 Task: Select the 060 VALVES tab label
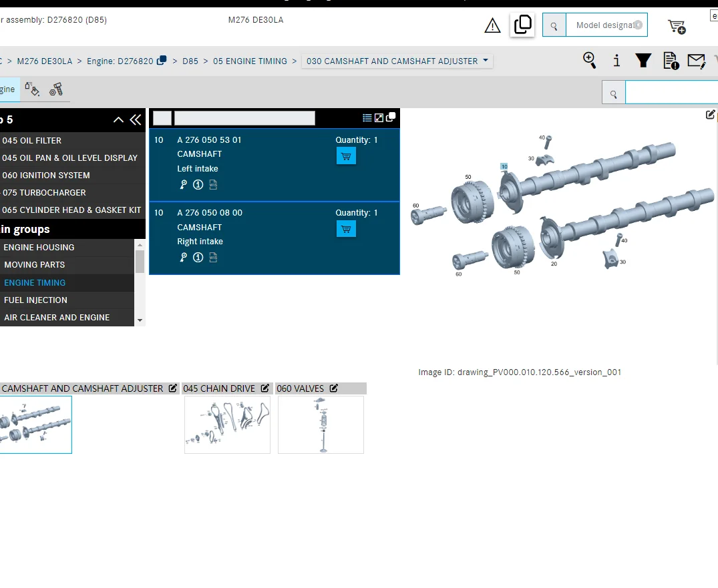(300, 388)
